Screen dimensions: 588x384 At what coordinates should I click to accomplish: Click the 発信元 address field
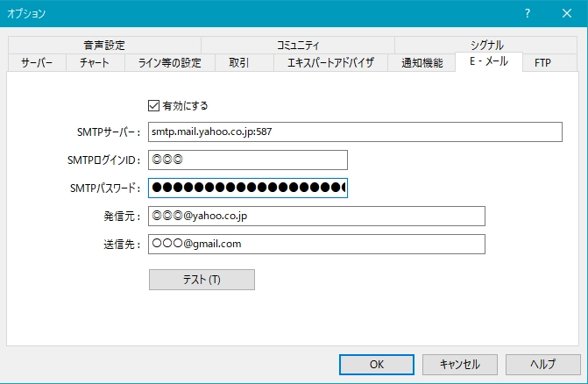316,216
